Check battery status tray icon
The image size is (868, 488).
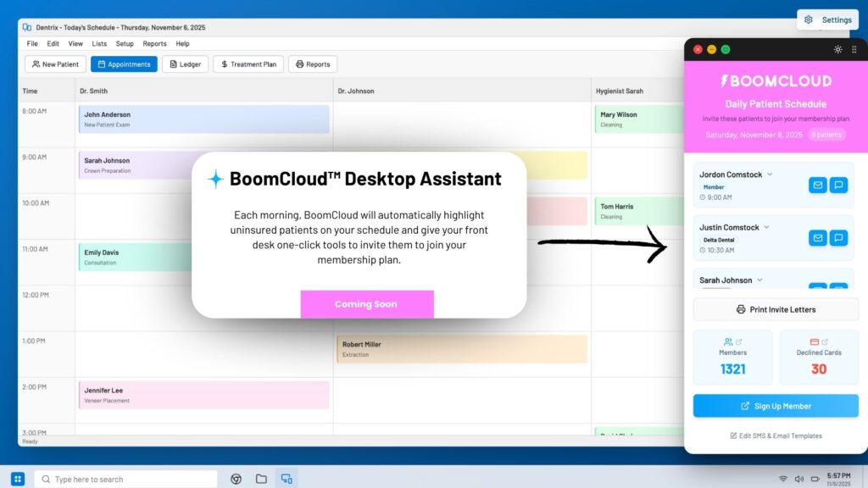[x=815, y=479]
